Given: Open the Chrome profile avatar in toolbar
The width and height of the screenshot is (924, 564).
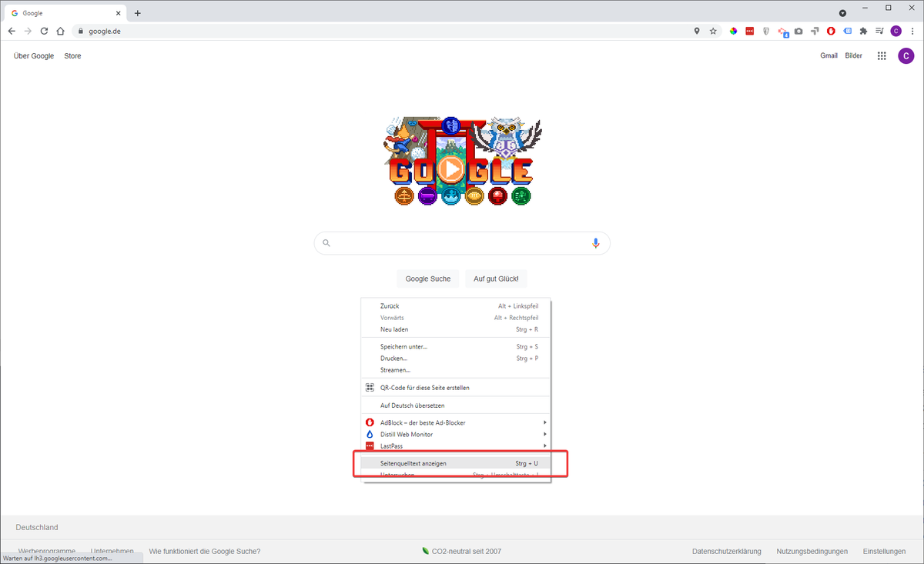Looking at the screenshot, I should pyautogui.click(x=896, y=31).
